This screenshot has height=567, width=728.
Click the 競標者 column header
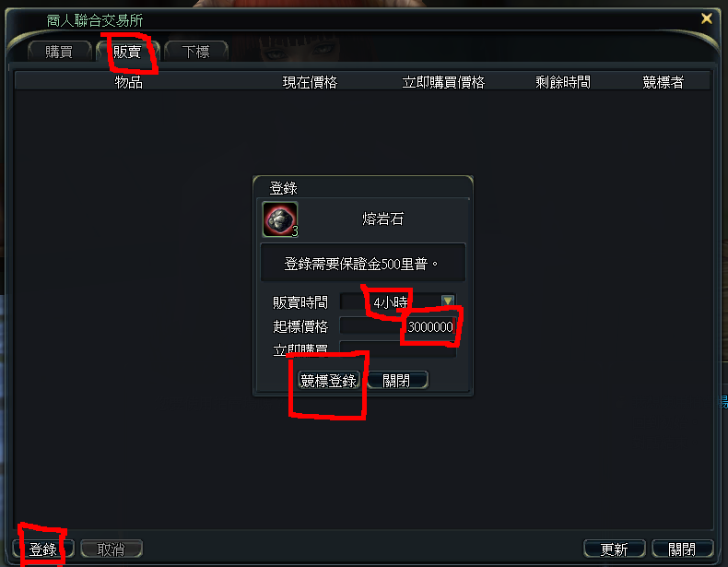[663, 82]
